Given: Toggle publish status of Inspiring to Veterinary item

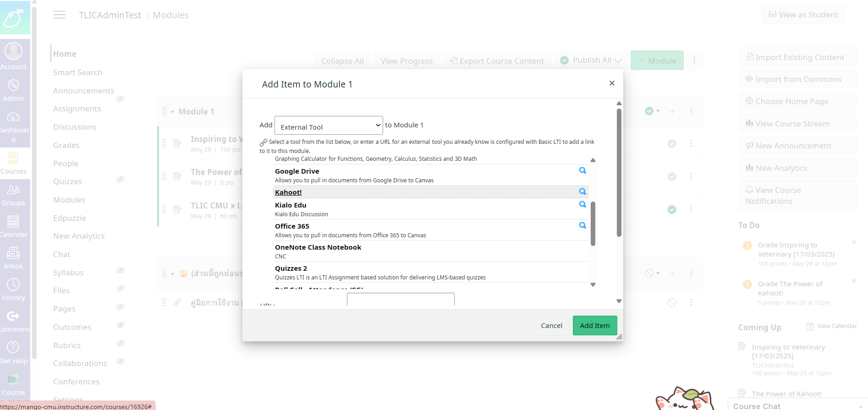Looking at the screenshot, I should [672, 144].
